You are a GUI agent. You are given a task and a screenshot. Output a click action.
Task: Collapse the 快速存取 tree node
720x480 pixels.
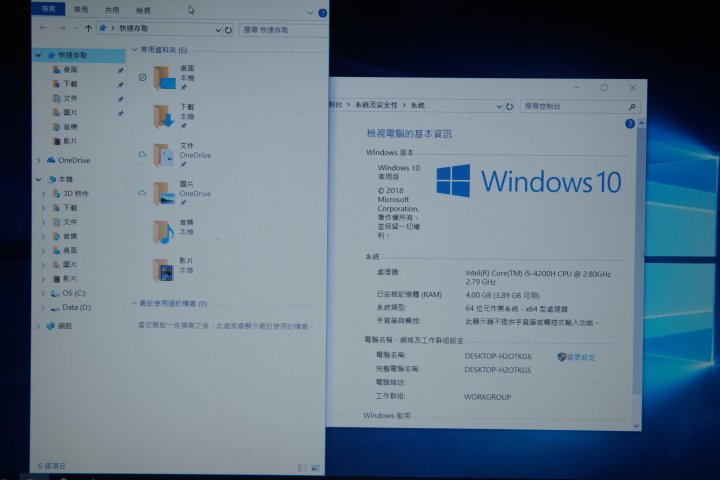click(39, 55)
